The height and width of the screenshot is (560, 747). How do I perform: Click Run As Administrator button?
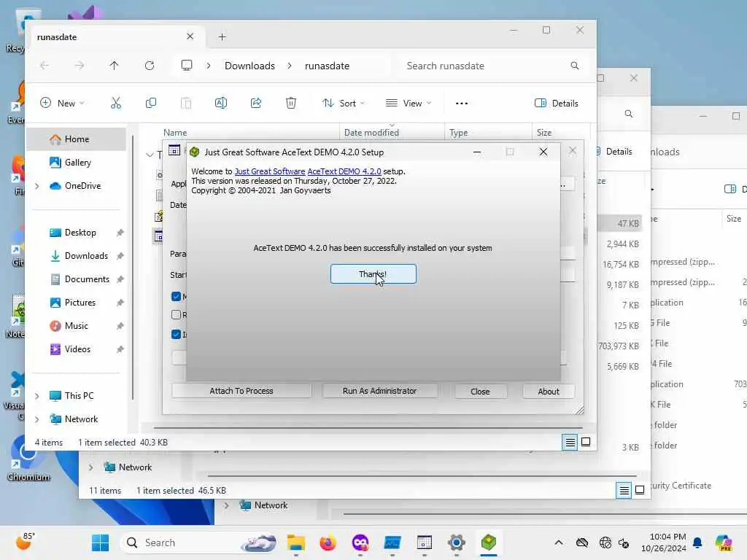379,391
